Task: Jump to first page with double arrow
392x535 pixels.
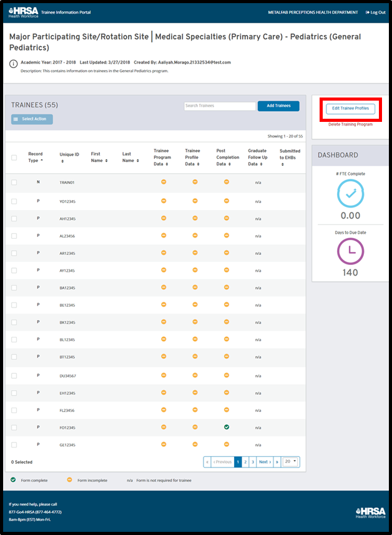Action: coord(207,462)
